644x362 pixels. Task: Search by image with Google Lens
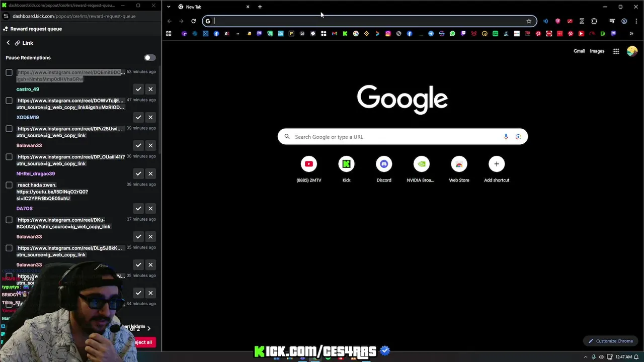(518, 137)
